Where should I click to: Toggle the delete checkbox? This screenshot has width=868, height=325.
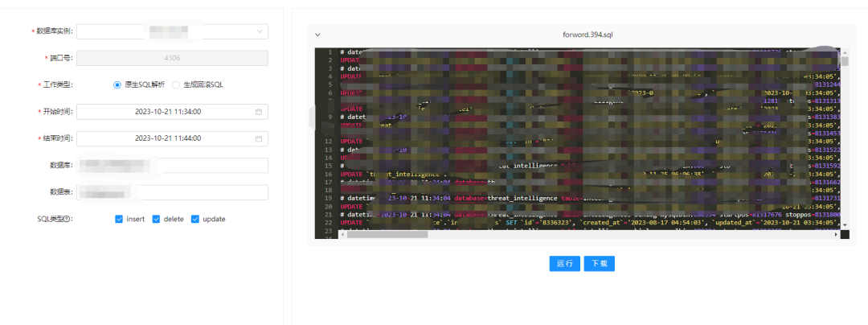[x=156, y=220]
